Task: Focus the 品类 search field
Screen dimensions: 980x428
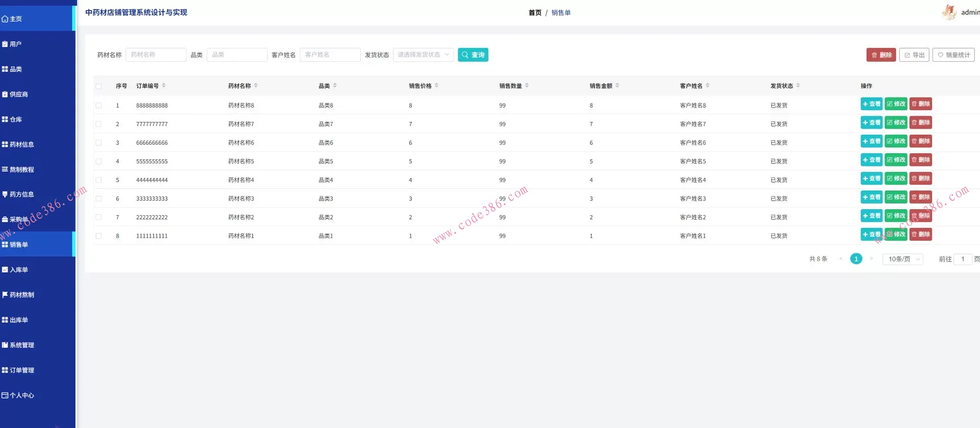Action: click(237, 55)
